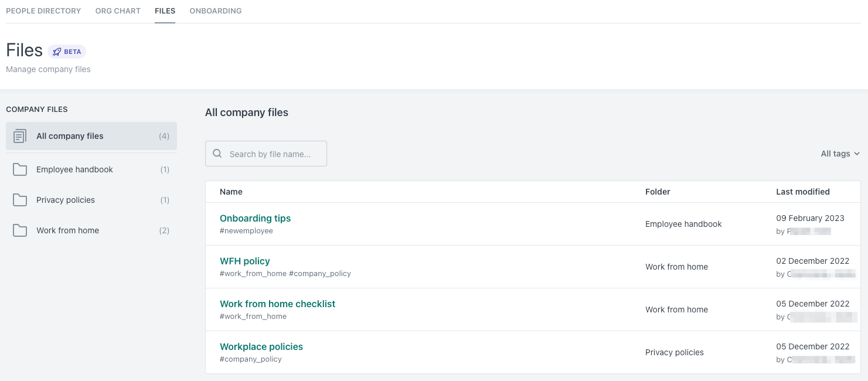Click the rocket icon on the BETA badge

point(56,51)
